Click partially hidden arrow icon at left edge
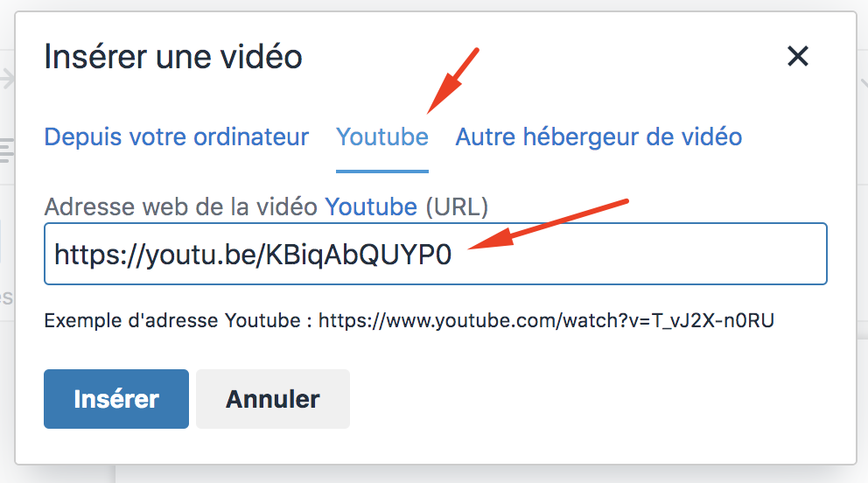This screenshot has height=483, width=868. tap(7, 79)
